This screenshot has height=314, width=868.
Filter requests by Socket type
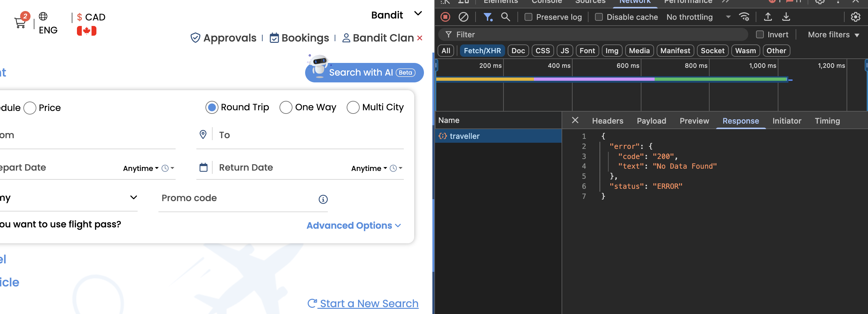(712, 51)
